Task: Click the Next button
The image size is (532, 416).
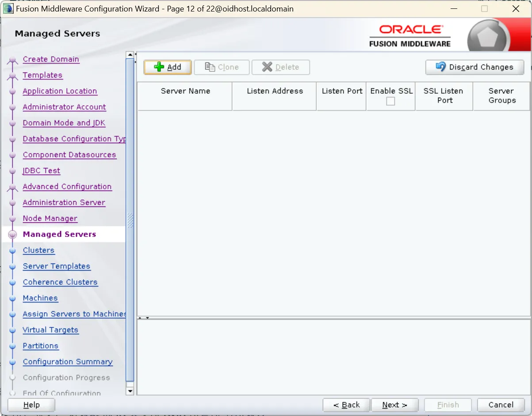Action: (395, 405)
